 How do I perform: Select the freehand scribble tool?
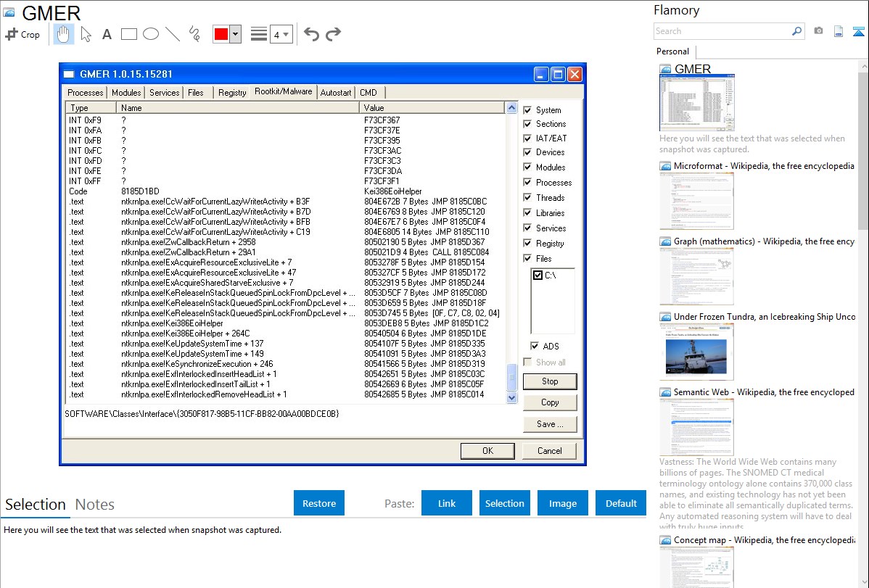pyautogui.click(x=194, y=34)
